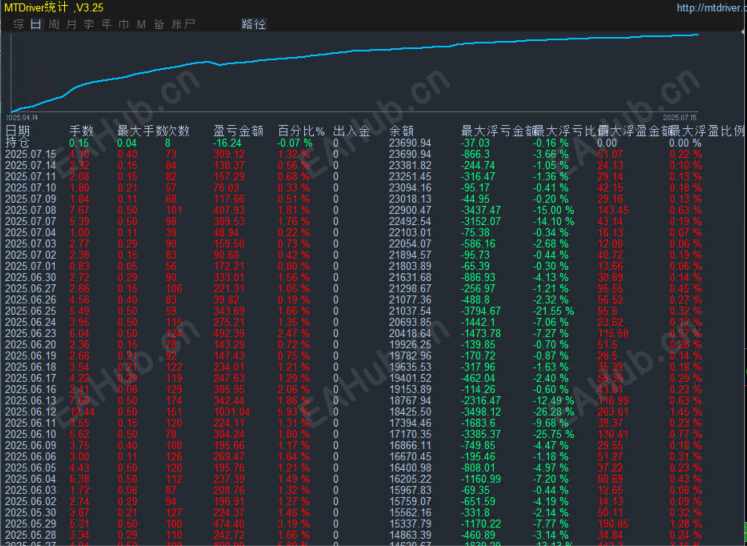Click the MTDriver统计 V3.25 title
Viewport: 747px width, 546px height.
[x=53, y=7]
